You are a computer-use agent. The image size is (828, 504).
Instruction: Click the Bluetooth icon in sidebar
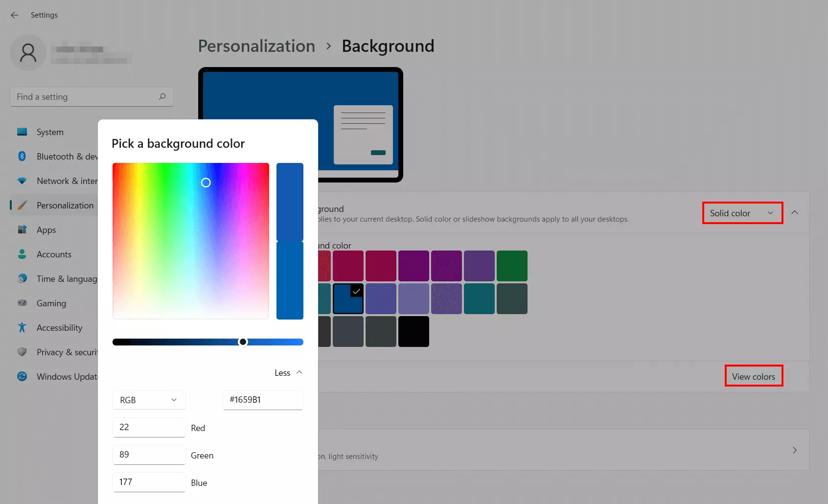pyautogui.click(x=22, y=156)
